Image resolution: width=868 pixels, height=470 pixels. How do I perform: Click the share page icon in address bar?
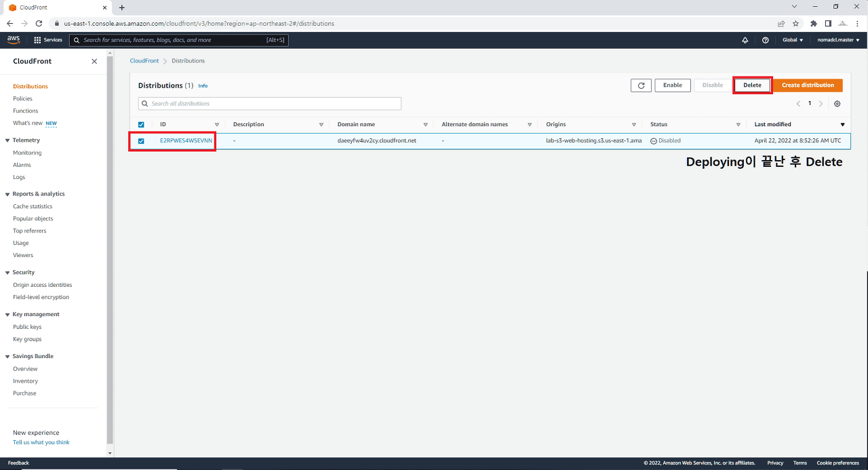click(781, 23)
